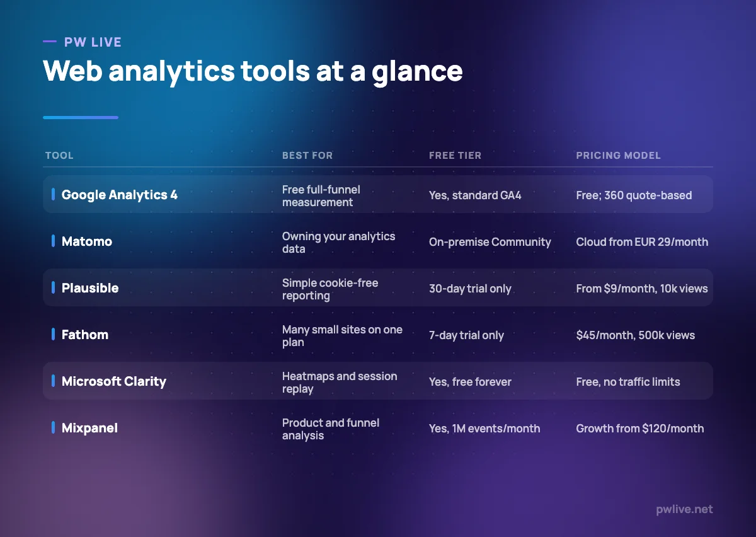Click 'Owning your analytics data' cell
Screen dimensions: 756x537
[339, 242]
